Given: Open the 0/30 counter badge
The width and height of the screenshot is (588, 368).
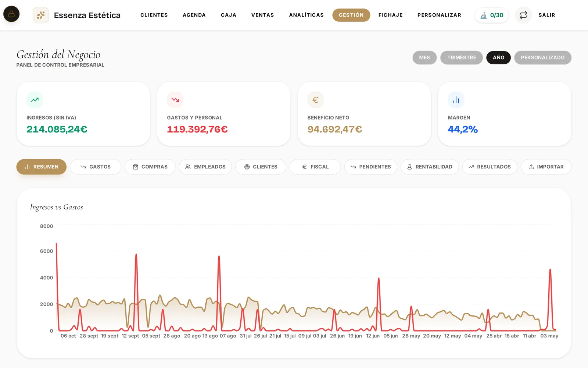Looking at the screenshot, I should point(492,15).
